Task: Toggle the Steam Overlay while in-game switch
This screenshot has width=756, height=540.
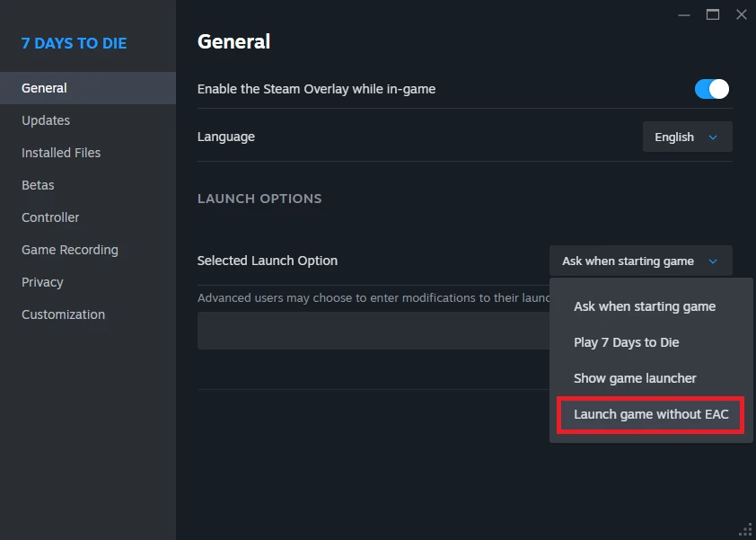Action: pos(711,89)
